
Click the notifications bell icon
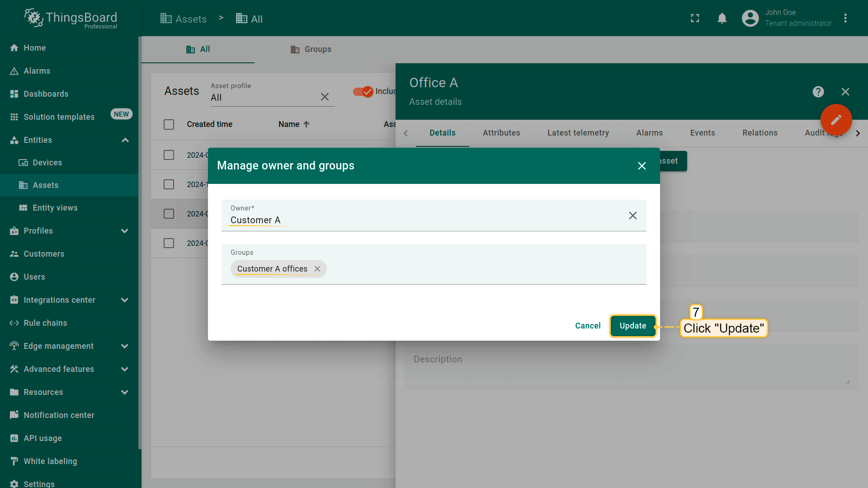coord(722,19)
